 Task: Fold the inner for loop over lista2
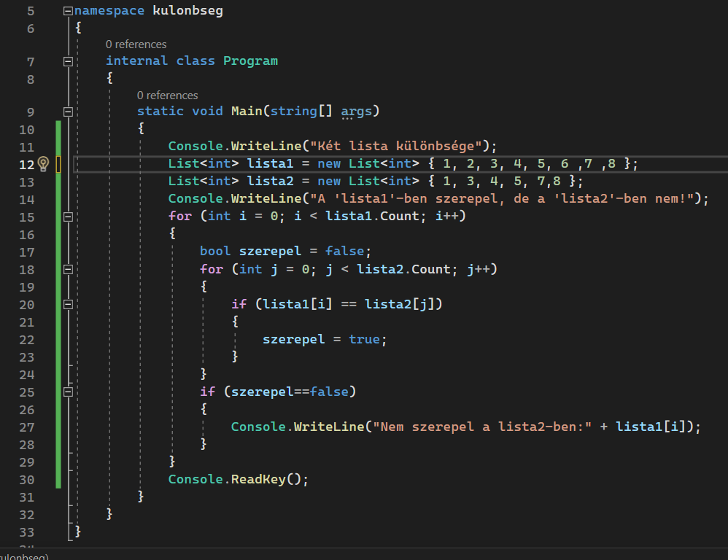coord(69,270)
